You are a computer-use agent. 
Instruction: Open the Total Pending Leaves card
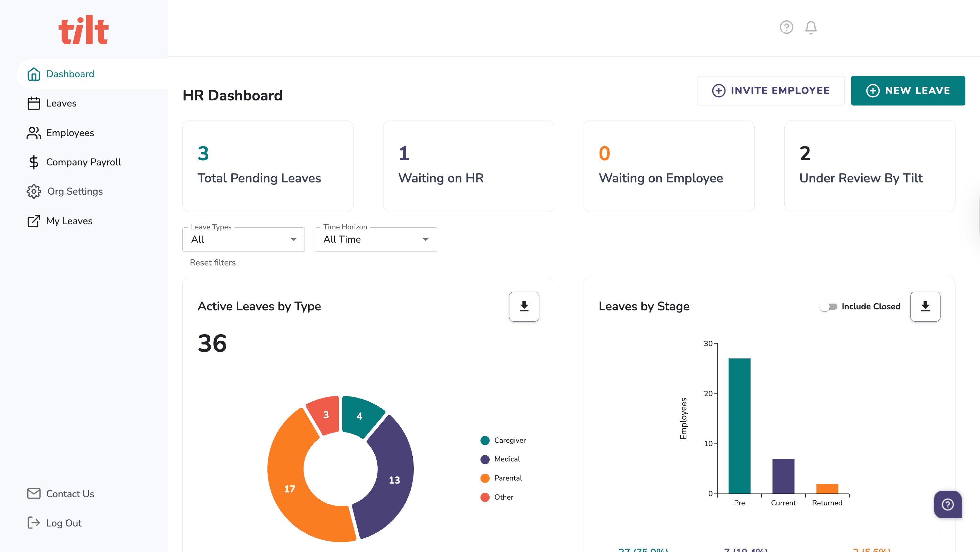tap(267, 166)
